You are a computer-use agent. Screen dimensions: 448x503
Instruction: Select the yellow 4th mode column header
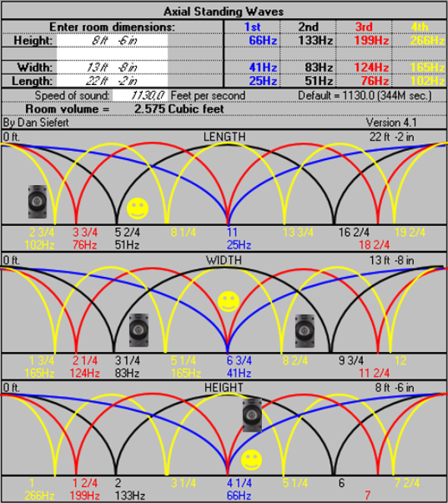point(420,27)
